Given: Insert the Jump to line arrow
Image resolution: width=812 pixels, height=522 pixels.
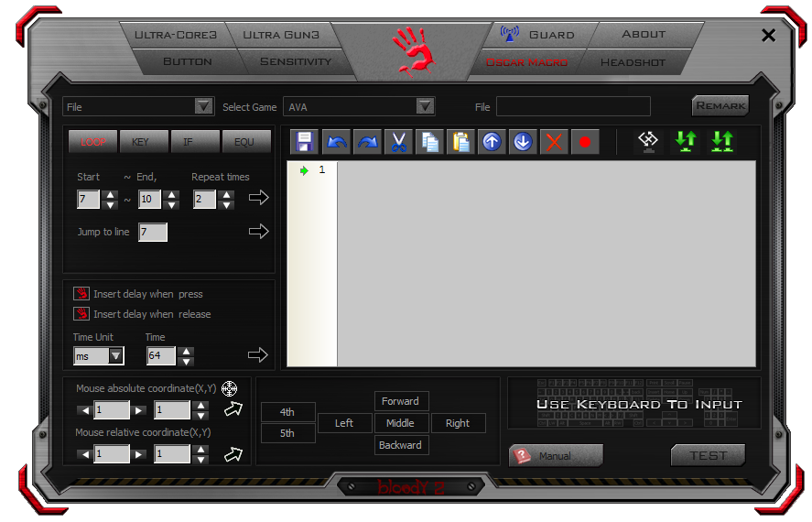Looking at the screenshot, I should click(258, 231).
